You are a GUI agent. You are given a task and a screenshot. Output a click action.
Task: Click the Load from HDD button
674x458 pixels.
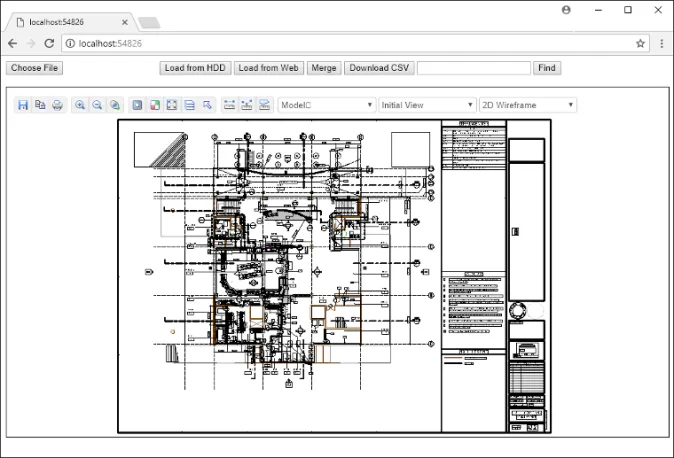pyautogui.click(x=195, y=68)
